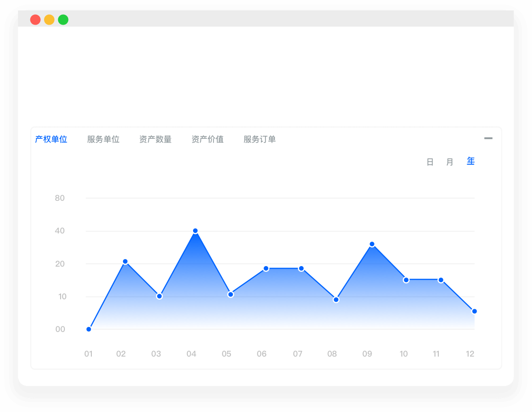The width and height of the screenshot is (532, 412).
Task: Click the x-axis label 09
Action: (x=367, y=354)
